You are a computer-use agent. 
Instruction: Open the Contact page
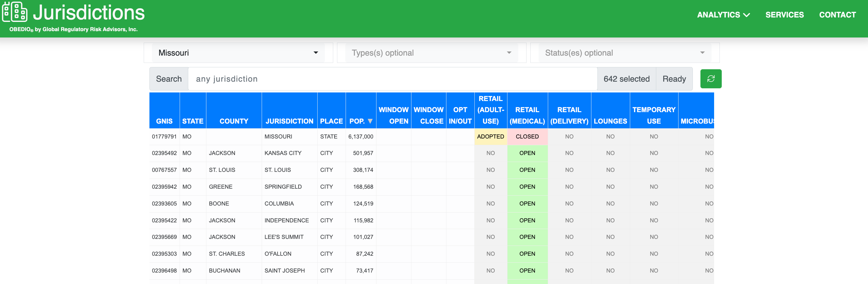coord(837,15)
